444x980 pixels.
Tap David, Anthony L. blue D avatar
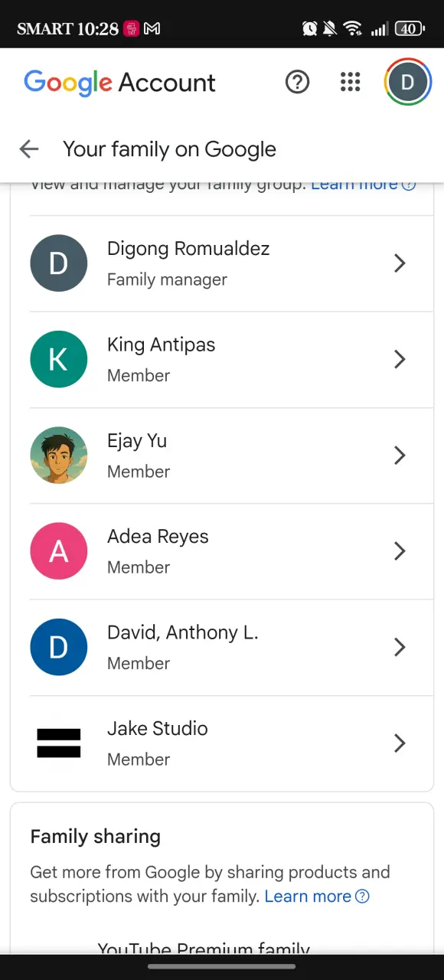point(59,647)
